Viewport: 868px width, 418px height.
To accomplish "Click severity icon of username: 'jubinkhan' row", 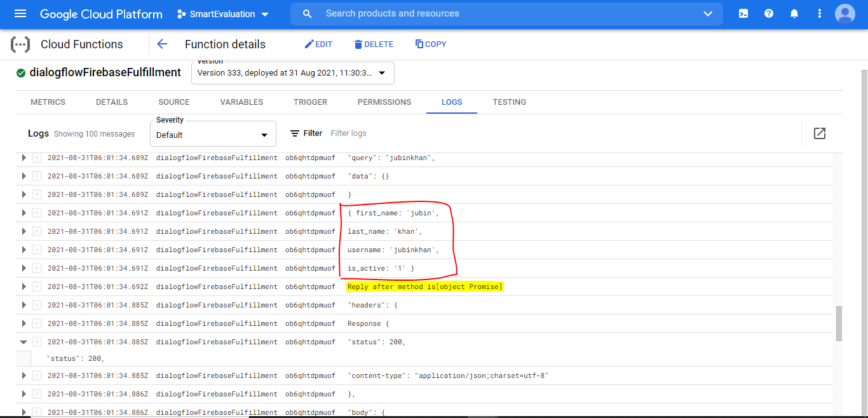I will coord(37,250).
